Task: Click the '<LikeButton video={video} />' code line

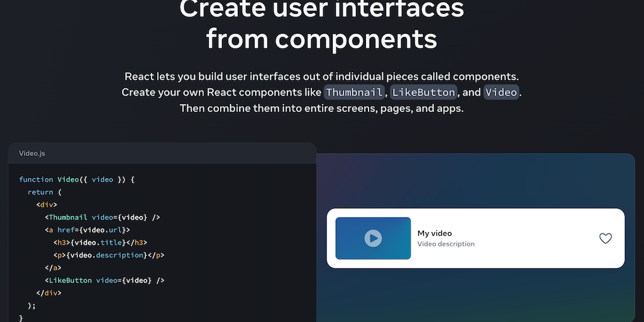Action: coord(104,280)
